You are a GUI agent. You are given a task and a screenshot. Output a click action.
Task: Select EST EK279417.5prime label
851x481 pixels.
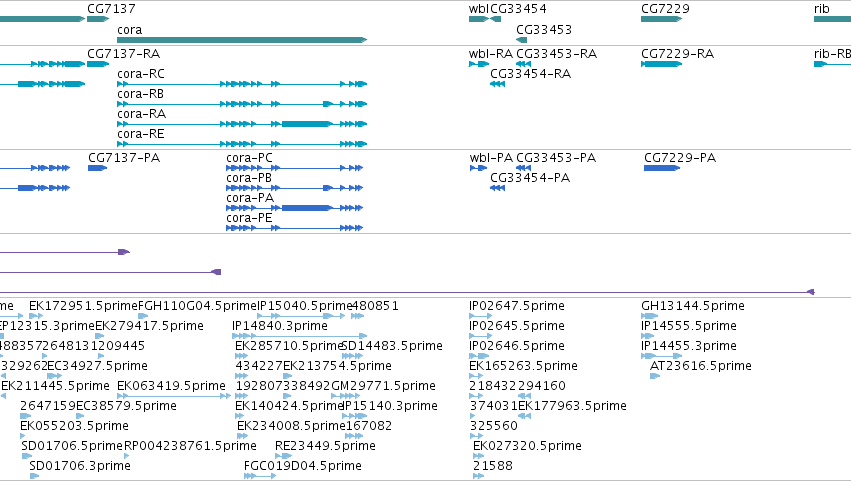(149, 326)
